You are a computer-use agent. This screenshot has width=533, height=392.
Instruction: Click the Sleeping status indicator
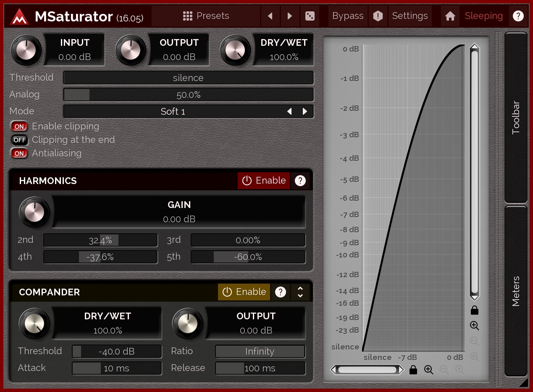[484, 16]
